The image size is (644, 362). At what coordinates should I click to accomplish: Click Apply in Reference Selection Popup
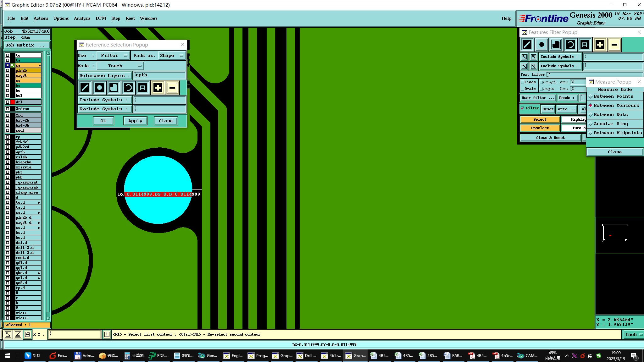coord(135,121)
